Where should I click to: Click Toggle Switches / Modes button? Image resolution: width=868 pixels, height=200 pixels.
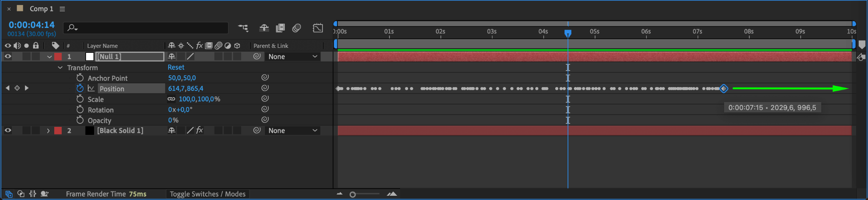208,194
